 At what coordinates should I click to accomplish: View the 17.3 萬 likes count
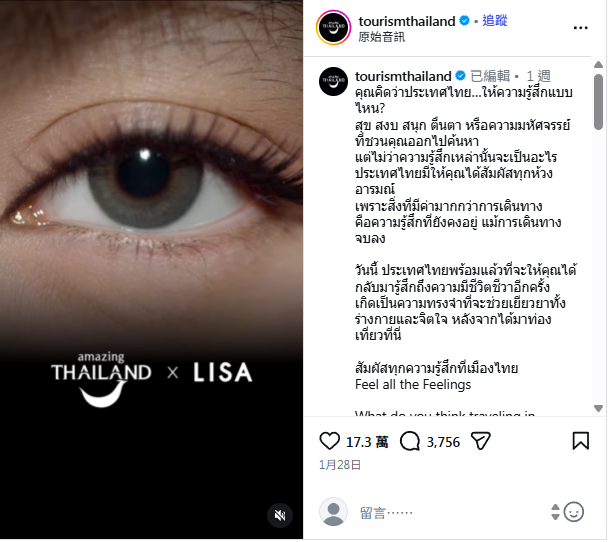click(369, 444)
